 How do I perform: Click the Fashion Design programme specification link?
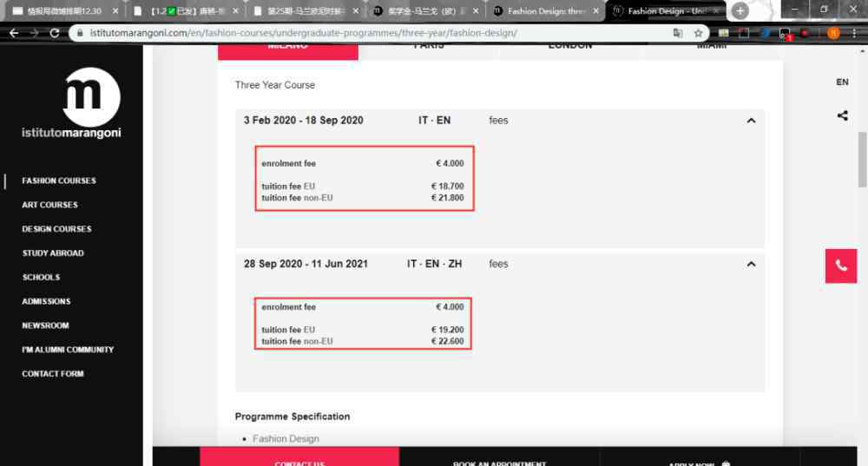point(286,439)
